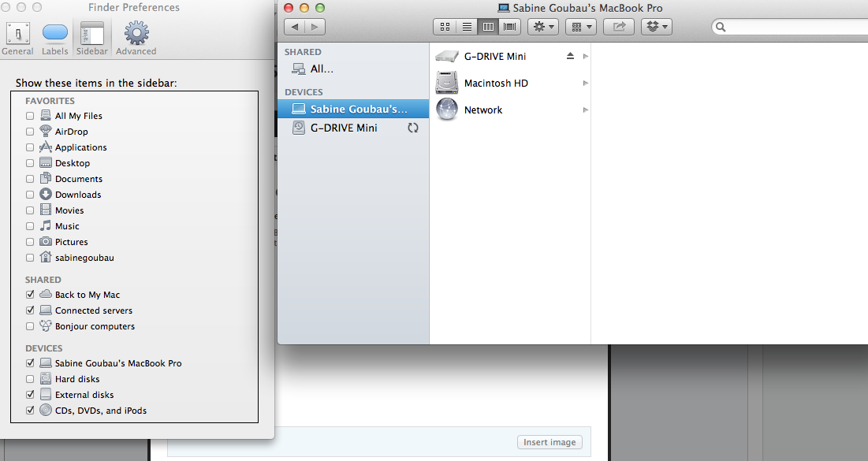The image size is (868, 461).
Task: Click the Downloads arrow icon
Action: coord(46,195)
